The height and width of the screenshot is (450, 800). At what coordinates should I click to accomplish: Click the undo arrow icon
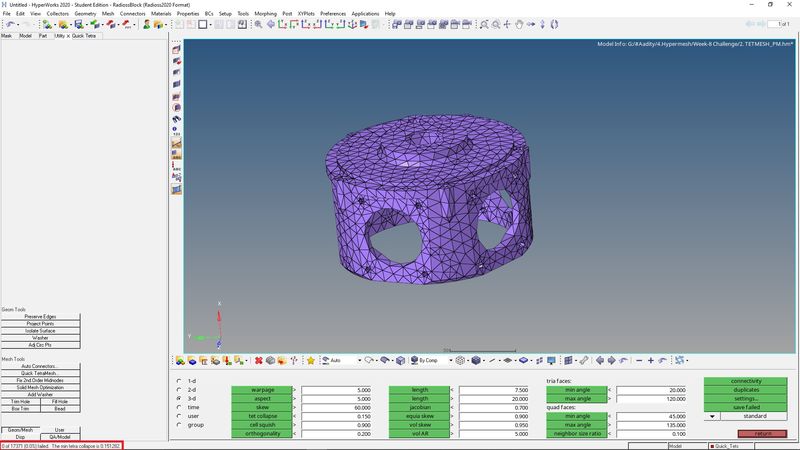pyautogui.click(x=10, y=24)
